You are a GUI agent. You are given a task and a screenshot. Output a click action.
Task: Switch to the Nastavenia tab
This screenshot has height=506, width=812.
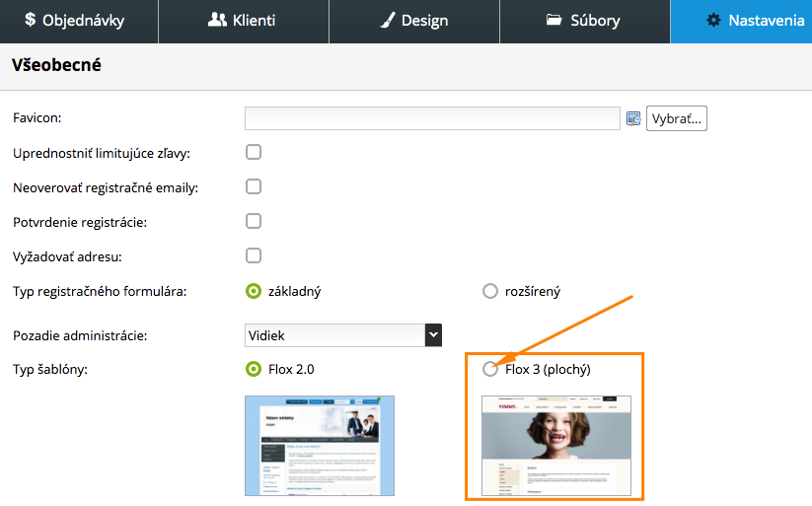[x=755, y=20]
